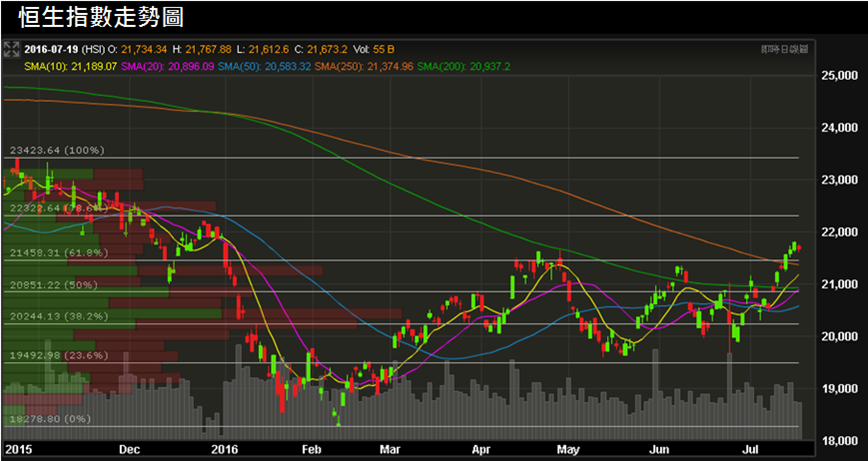
Task: Click the 21458.31 (61.8%) Fibonacci level label
Action: (59, 253)
